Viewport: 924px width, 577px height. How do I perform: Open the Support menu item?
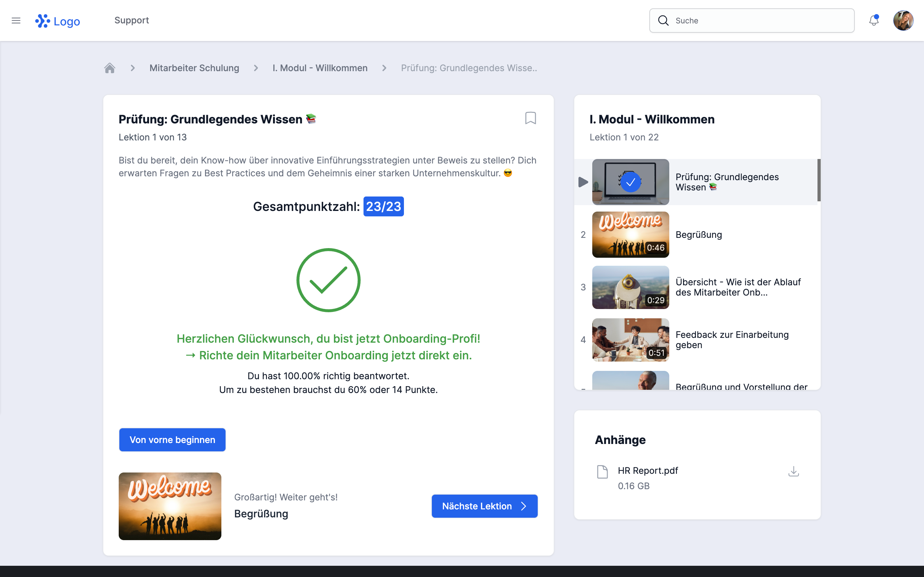coord(131,20)
